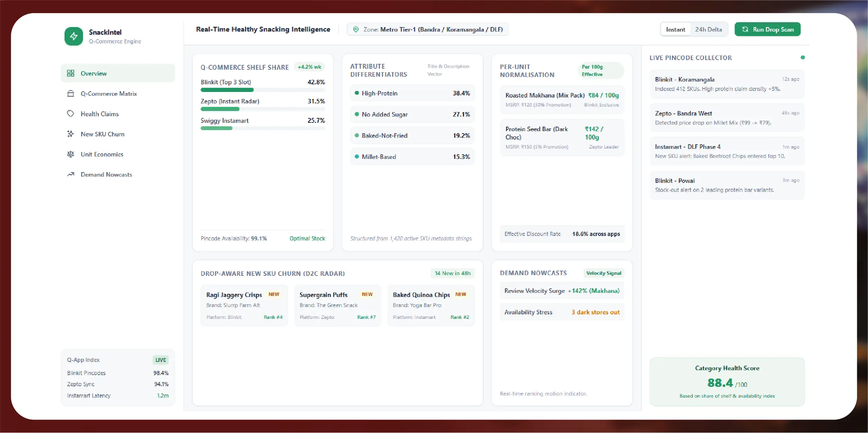
Task: Open the Supergrain Puffs SKU card
Action: (x=337, y=305)
